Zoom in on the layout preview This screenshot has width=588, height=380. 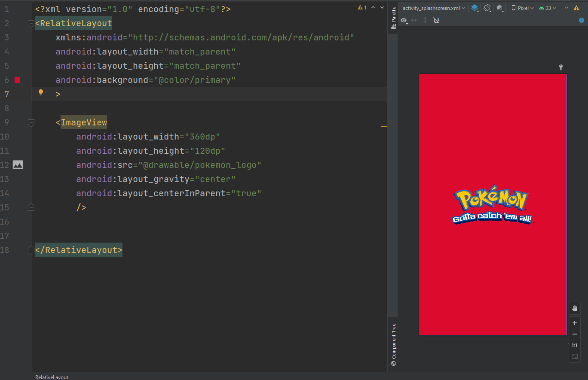coord(575,323)
